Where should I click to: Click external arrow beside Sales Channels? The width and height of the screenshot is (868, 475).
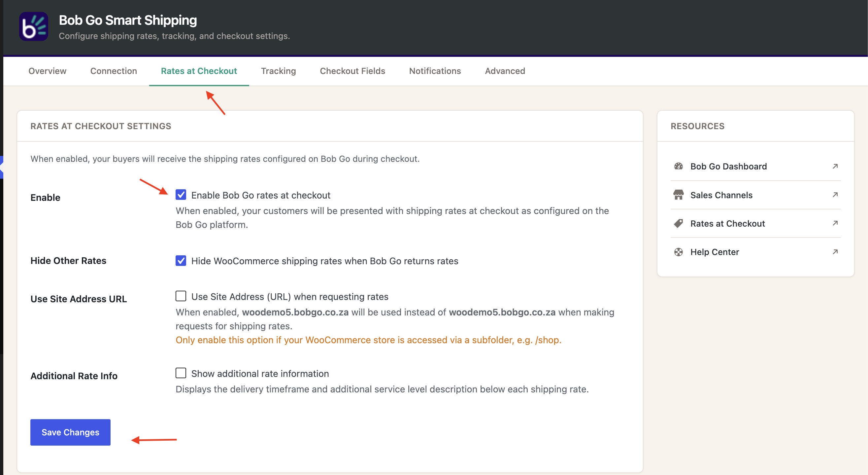(835, 195)
